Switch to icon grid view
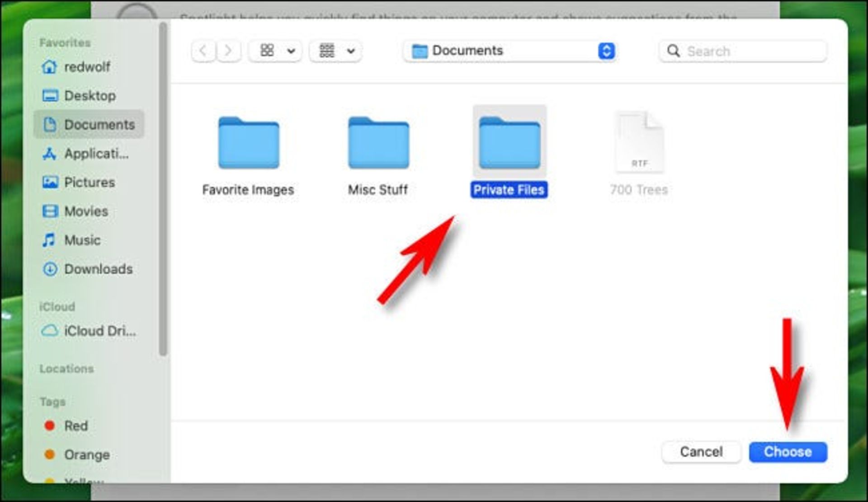868x502 pixels. pyautogui.click(x=267, y=51)
